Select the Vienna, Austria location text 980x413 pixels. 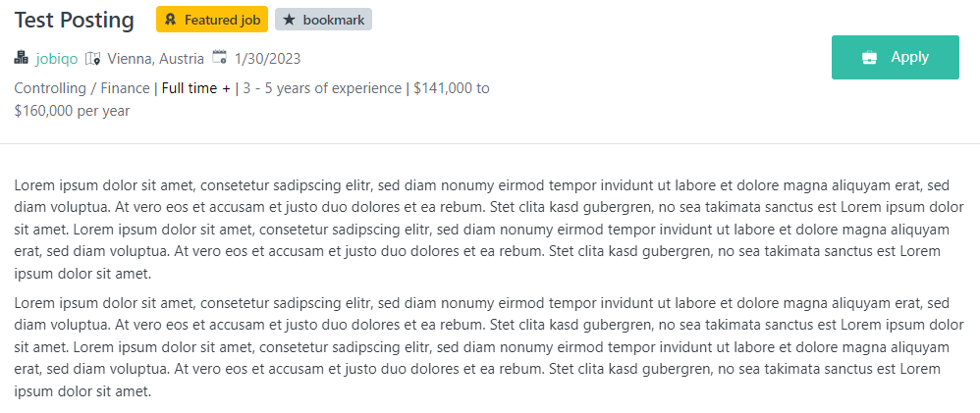point(155,59)
